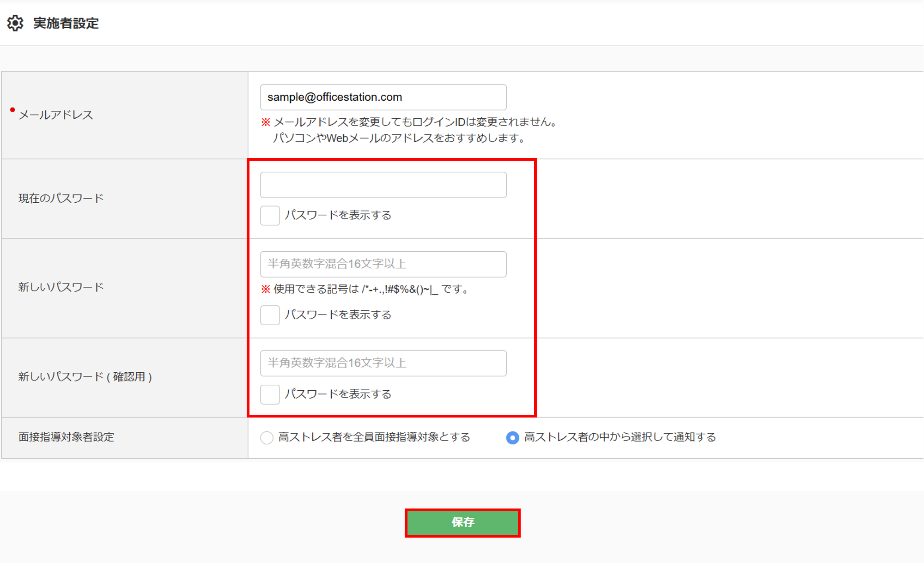Click the 実施者設定 page heading

pos(66,23)
